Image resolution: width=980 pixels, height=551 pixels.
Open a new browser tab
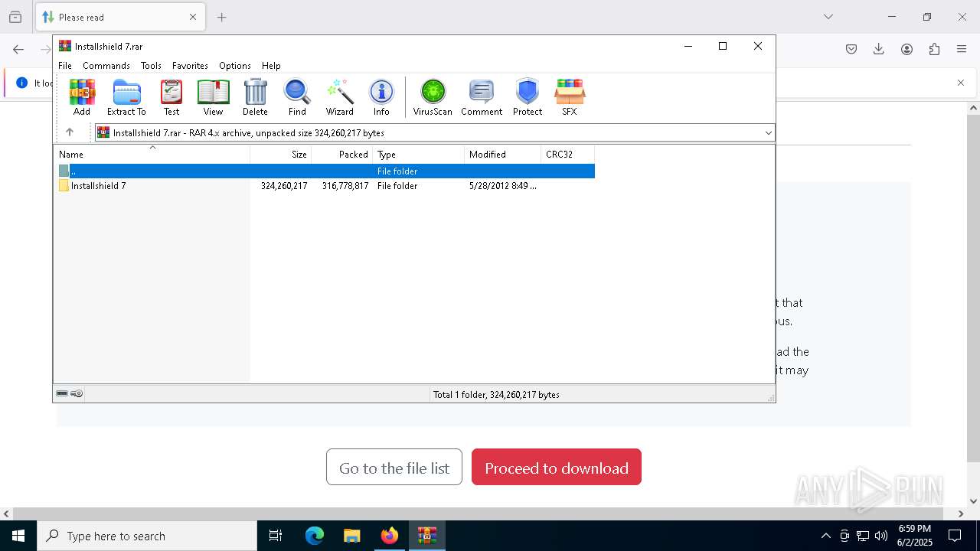pyautogui.click(x=222, y=17)
